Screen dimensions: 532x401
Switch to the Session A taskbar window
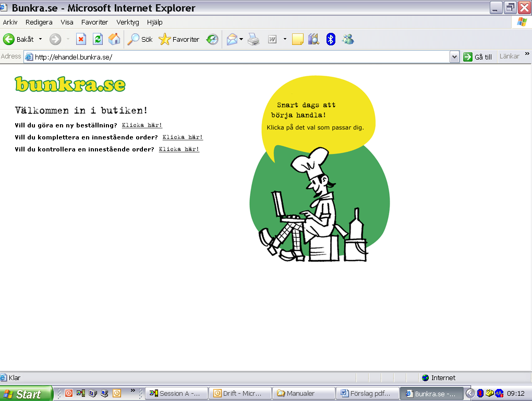click(x=176, y=394)
